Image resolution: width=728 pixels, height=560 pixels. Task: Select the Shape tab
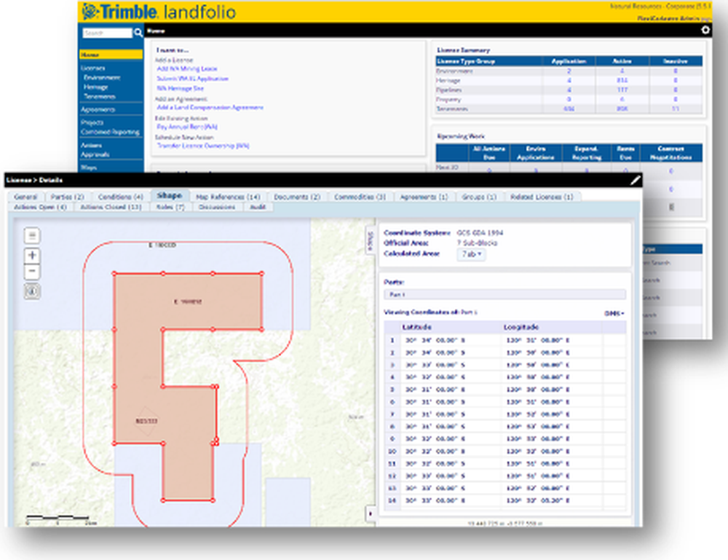click(x=170, y=195)
